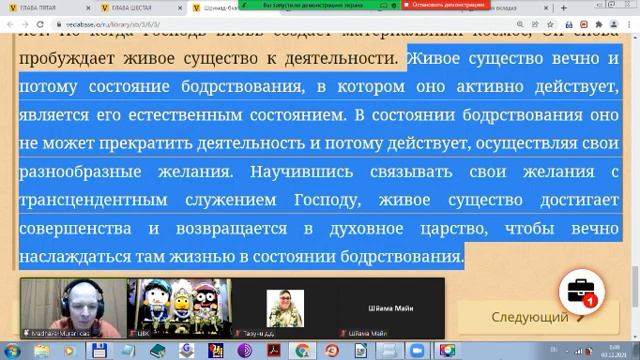Switch to Chrome in the taskbar
The width and height of the screenshot is (640, 360).
pyautogui.click(x=302, y=351)
